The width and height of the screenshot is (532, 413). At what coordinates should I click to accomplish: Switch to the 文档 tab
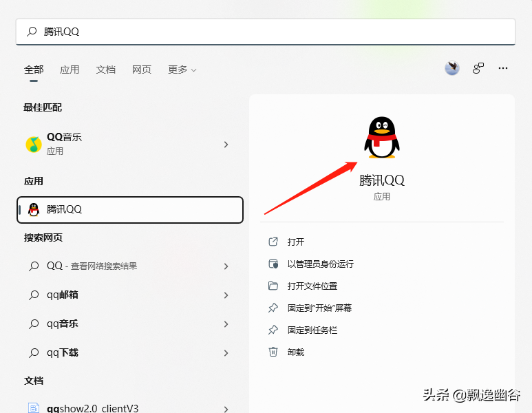click(105, 70)
